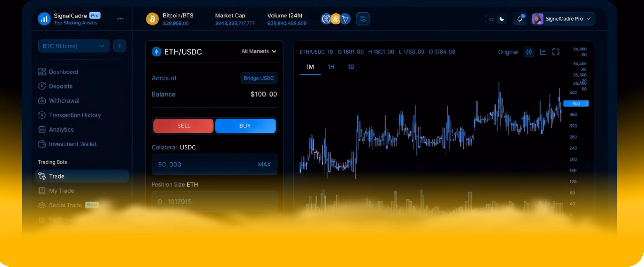Image resolution: width=644 pixels, height=267 pixels.
Task: Click MAX in the collateral field
Action: (x=264, y=164)
